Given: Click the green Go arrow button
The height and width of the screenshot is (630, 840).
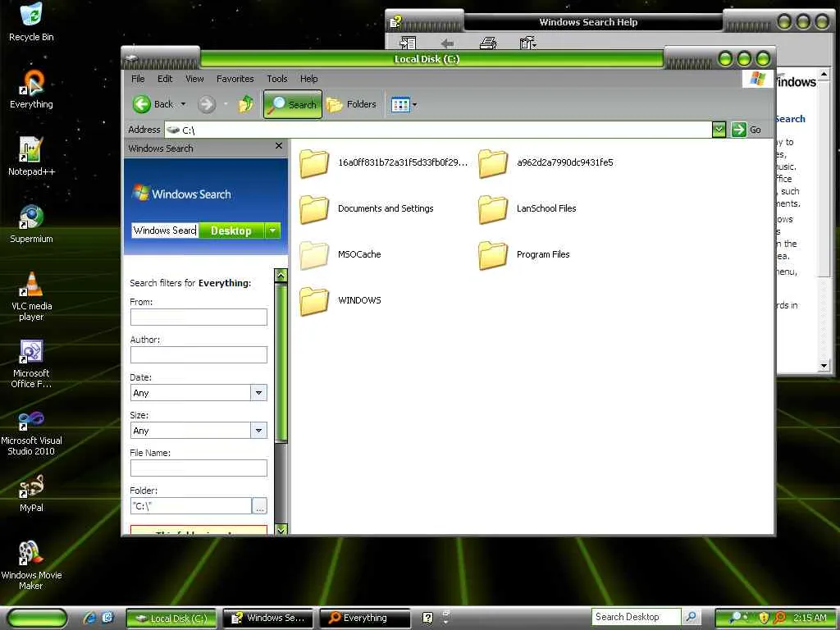Looking at the screenshot, I should pyautogui.click(x=739, y=130).
